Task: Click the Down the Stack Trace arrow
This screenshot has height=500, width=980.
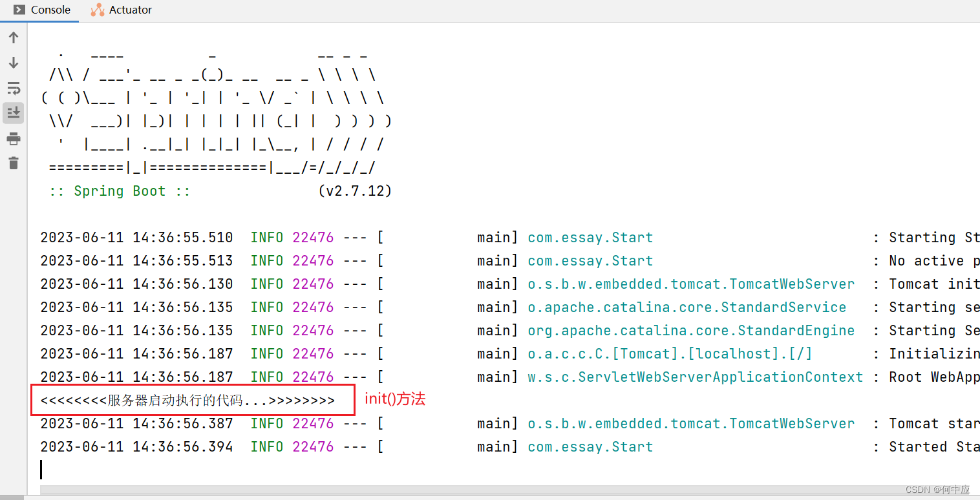Action: 14,63
